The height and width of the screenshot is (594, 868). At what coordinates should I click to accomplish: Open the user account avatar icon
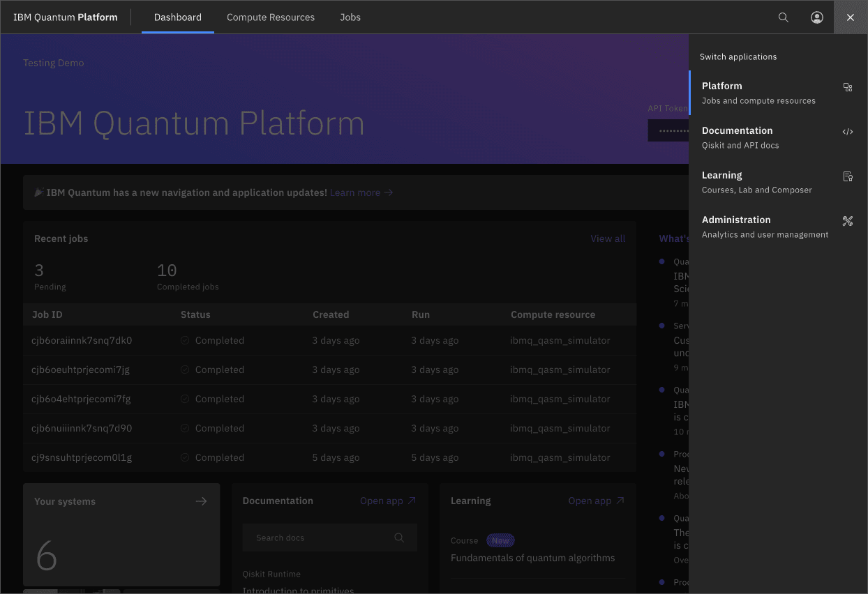point(817,17)
